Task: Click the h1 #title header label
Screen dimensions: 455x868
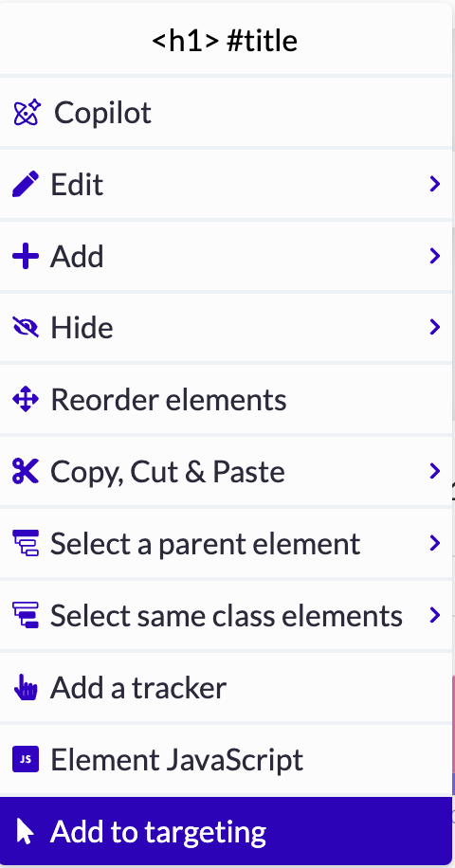Action: [x=225, y=41]
